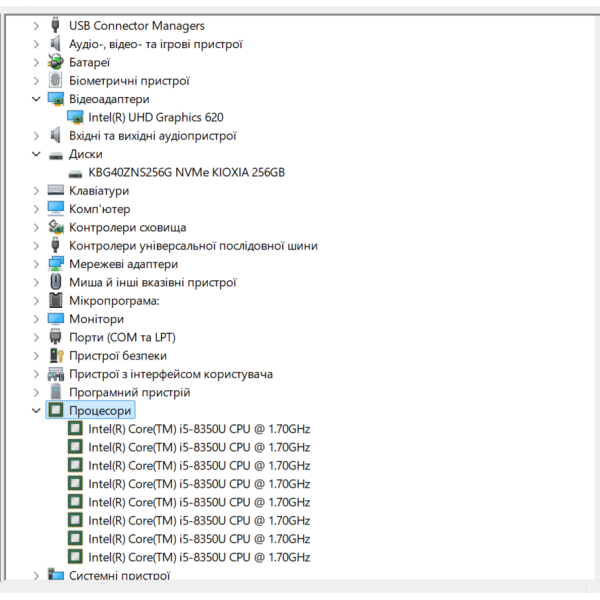
Task: Select the Біометричні пристрої label
Action: tap(129, 81)
